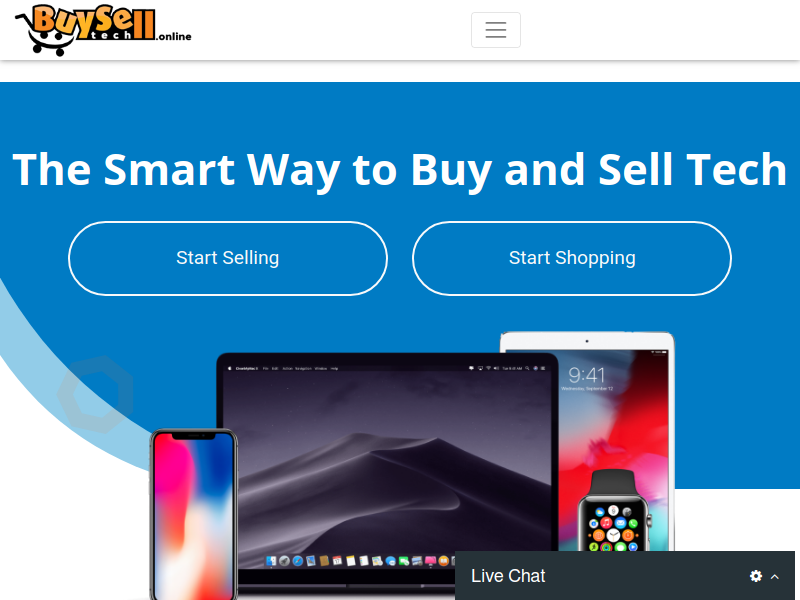Click the iPad front camera dot
Screen dimensions: 800x600
click(587, 341)
